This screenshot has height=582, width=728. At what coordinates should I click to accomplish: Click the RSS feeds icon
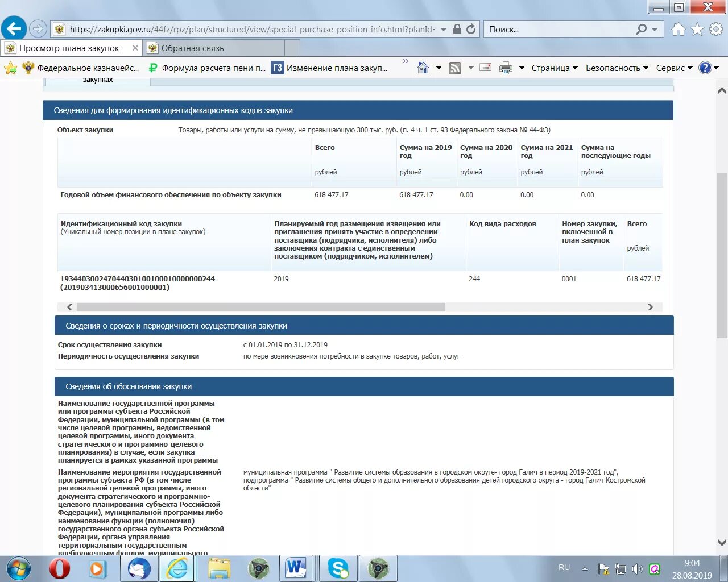(455, 68)
